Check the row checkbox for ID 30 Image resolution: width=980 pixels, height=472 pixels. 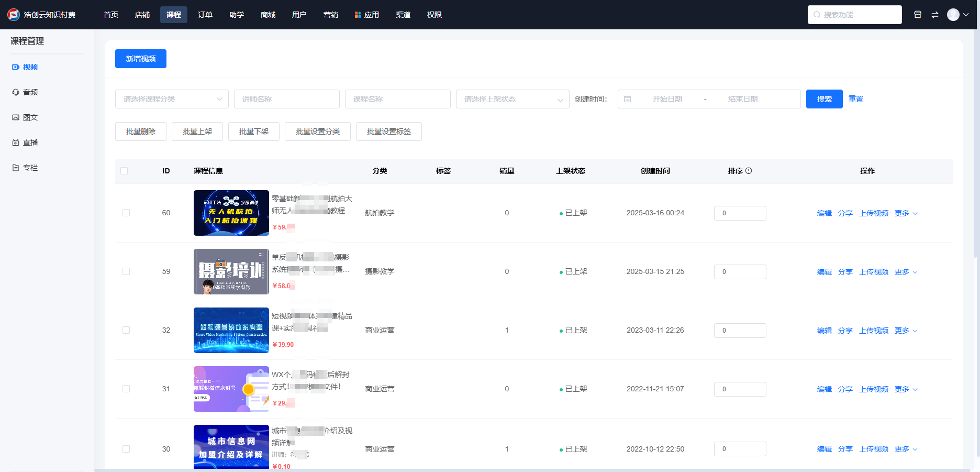tap(126, 449)
